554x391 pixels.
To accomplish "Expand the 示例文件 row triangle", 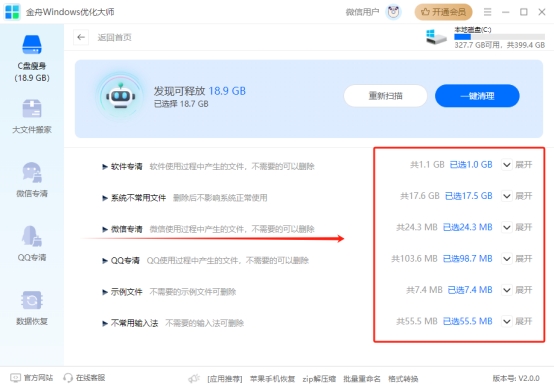I will click(105, 292).
